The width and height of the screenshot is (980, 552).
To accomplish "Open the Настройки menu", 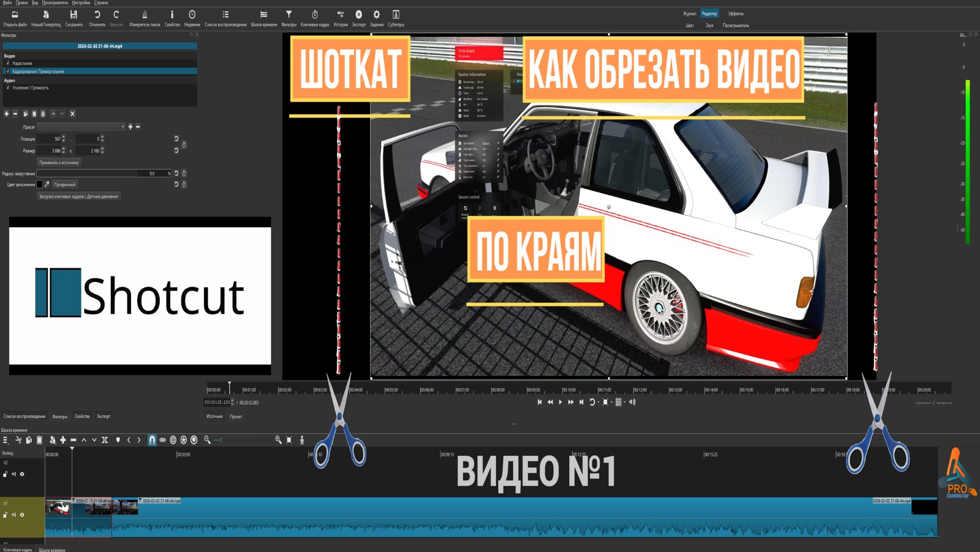I will pyautogui.click(x=81, y=3).
